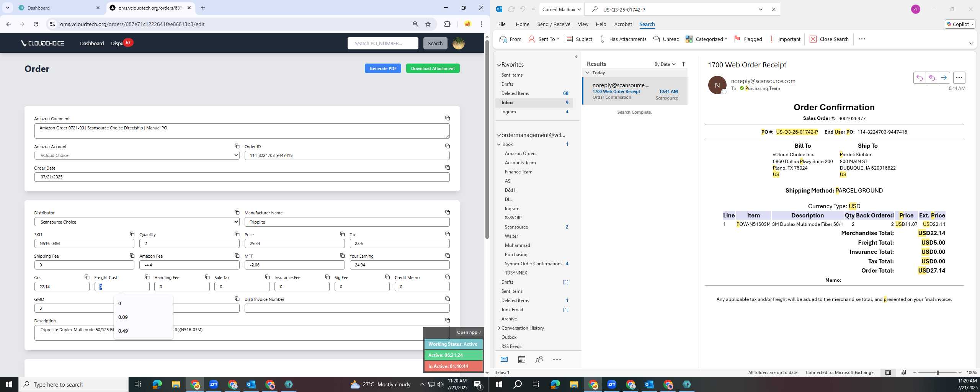Open the 1700 Web Order Receipt result

coord(635,91)
